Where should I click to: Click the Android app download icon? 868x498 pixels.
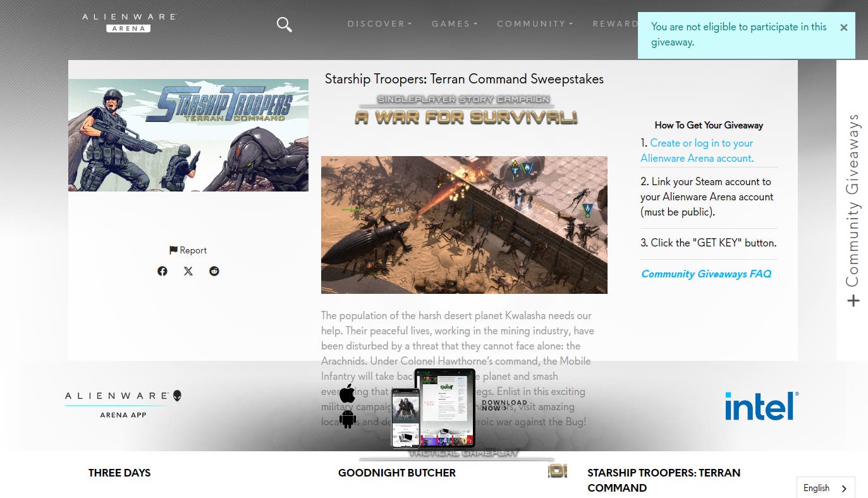tap(347, 418)
